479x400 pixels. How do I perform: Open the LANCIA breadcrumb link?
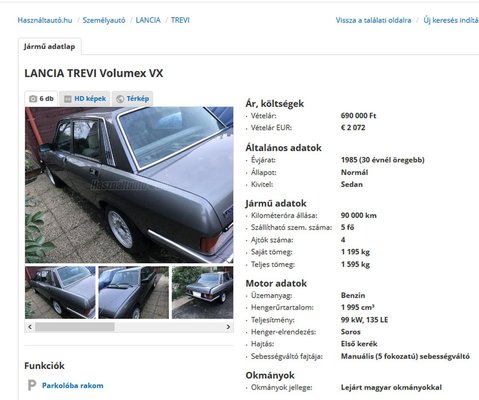148,20
